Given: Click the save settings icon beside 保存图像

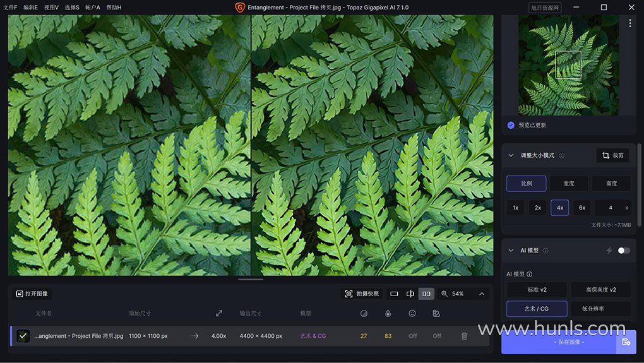Looking at the screenshot, I should coord(626,342).
